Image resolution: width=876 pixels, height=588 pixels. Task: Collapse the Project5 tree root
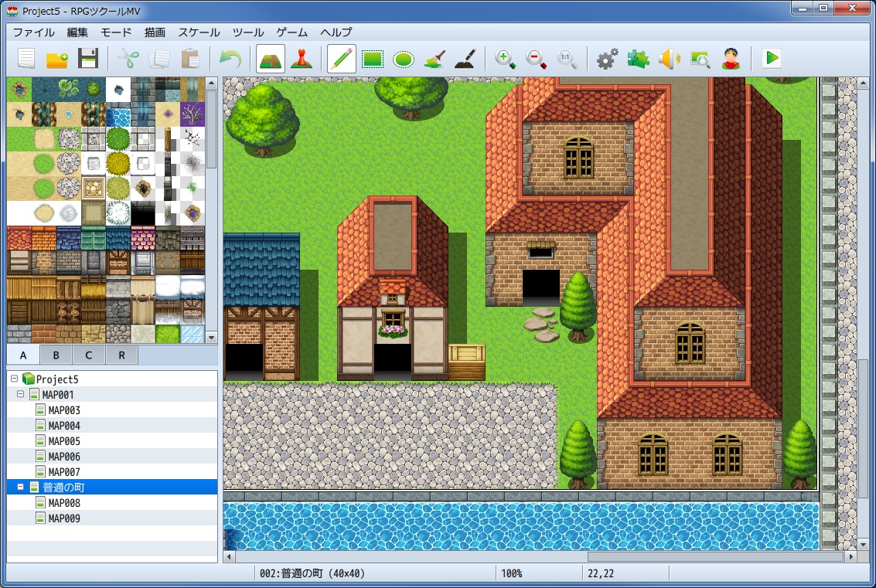[x=15, y=379]
